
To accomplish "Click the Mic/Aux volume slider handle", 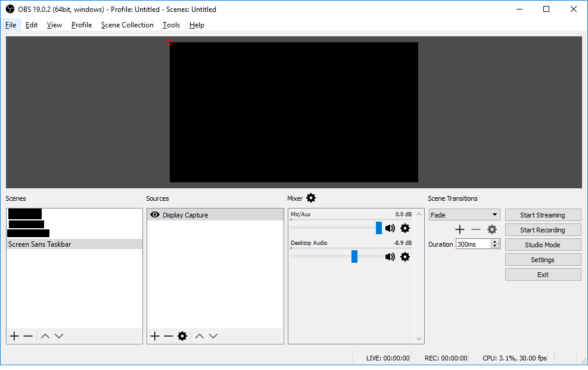I will 379,228.
